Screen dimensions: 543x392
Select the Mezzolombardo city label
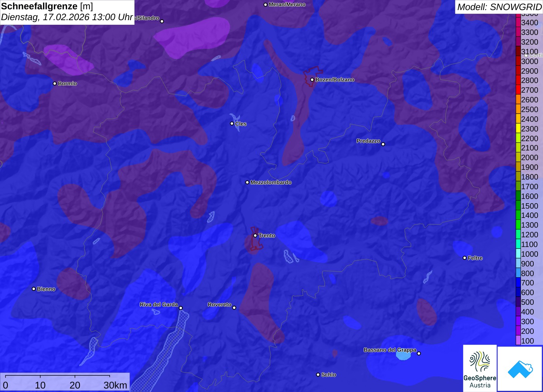point(271,182)
